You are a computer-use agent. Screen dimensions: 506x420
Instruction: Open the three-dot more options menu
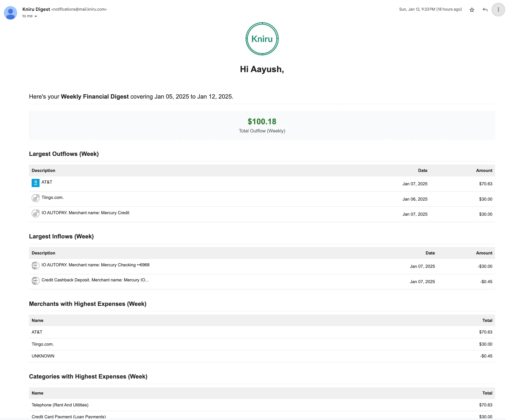click(x=498, y=10)
